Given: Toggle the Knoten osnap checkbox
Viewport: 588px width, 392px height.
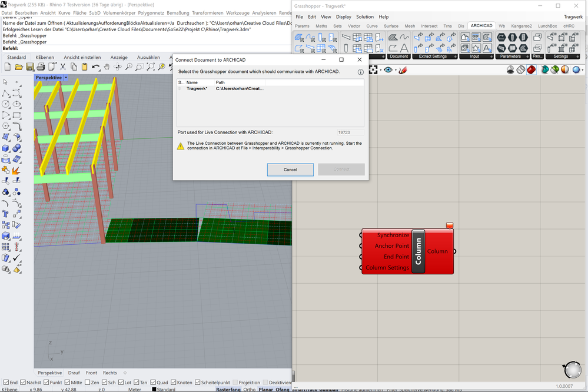Looking at the screenshot, I should 173,382.
